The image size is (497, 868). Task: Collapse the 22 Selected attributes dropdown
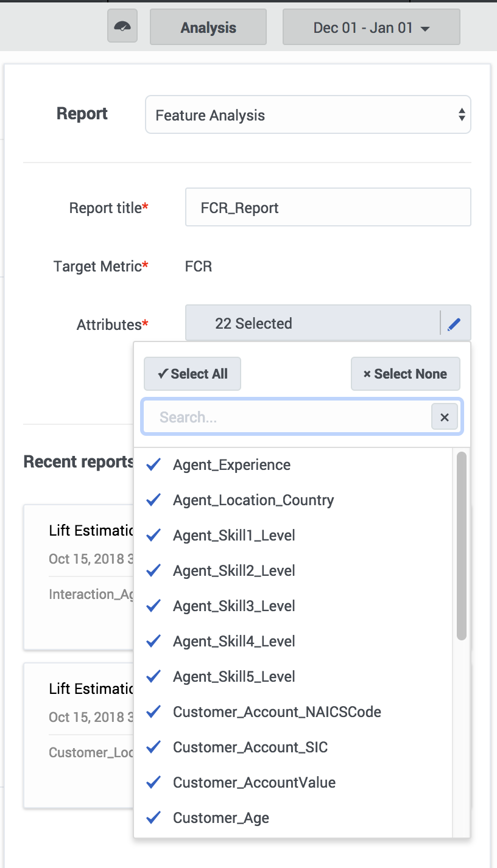click(x=312, y=324)
